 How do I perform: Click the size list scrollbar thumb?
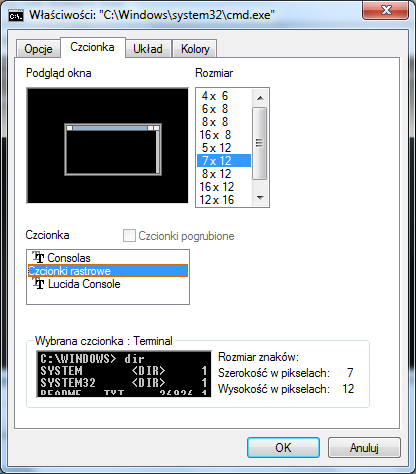tap(260, 143)
